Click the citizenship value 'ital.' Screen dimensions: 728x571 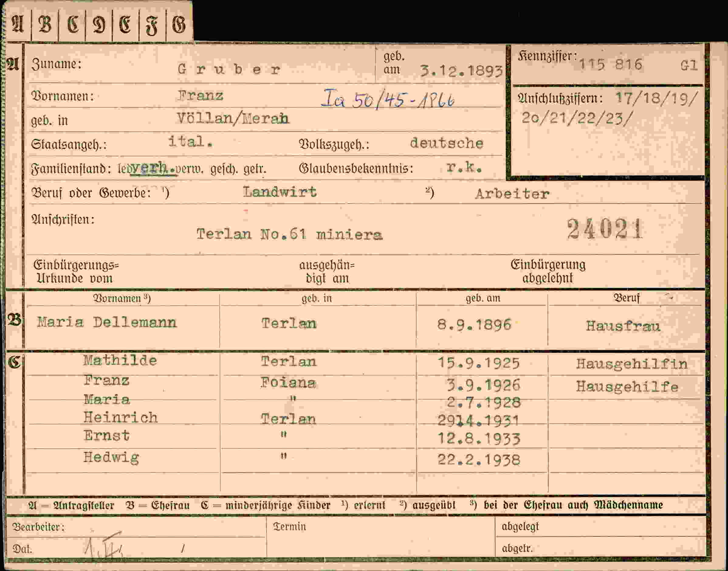pos(191,142)
